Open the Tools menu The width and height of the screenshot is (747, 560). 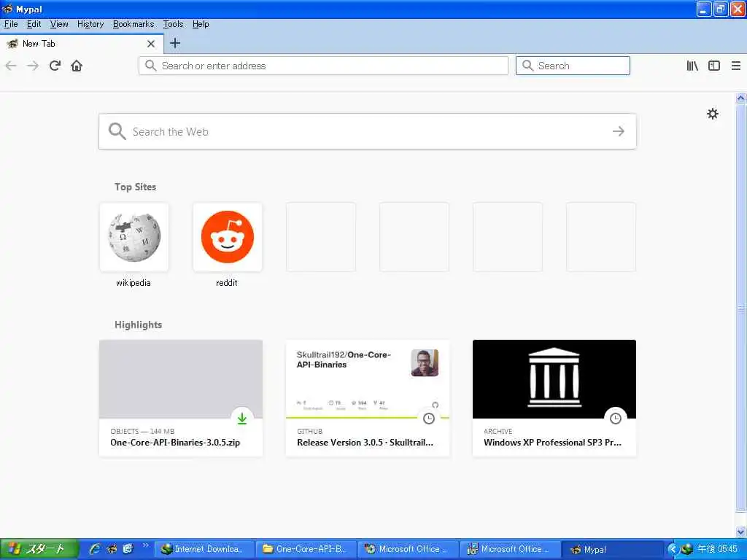(x=173, y=24)
